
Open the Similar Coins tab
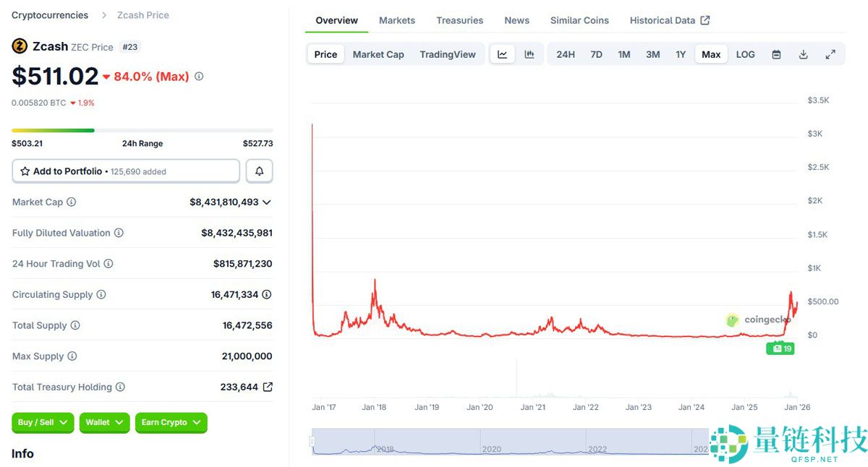tap(579, 20)
